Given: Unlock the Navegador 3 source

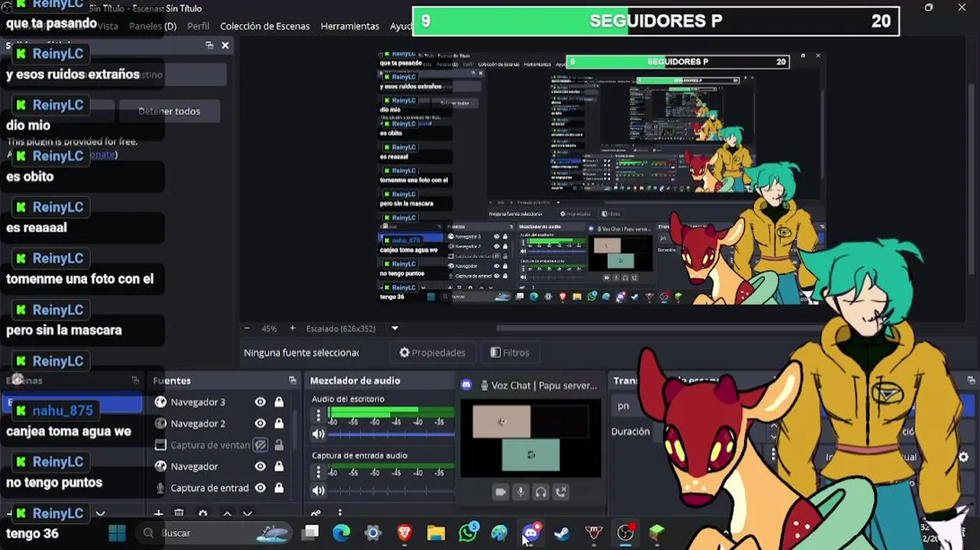Looking at the screenshot, I should (x=279, y=402).
